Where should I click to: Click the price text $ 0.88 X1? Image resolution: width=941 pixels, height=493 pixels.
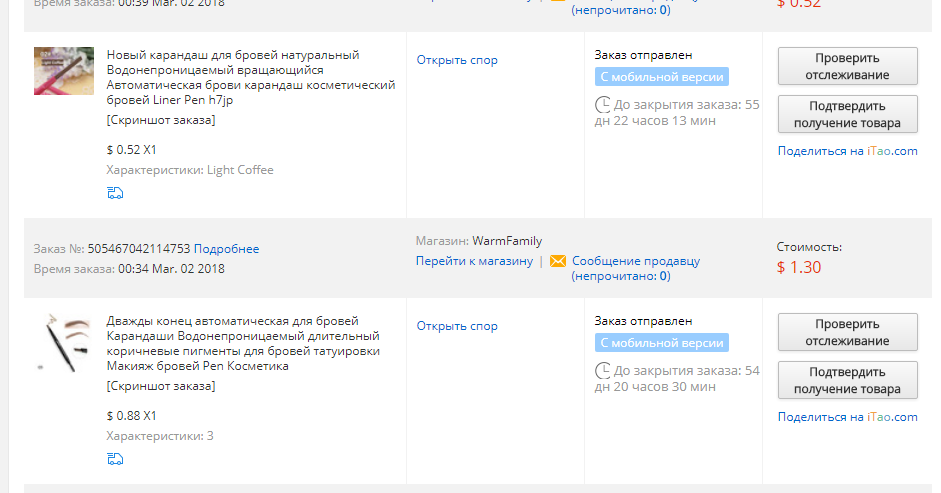tap(131, 416)
